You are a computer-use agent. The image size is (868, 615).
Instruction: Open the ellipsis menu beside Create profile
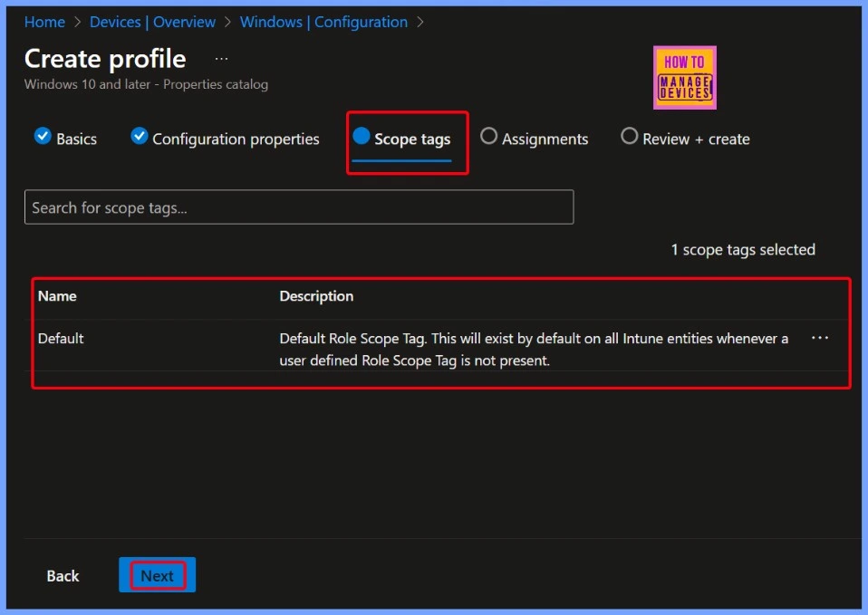click(221, 59)
